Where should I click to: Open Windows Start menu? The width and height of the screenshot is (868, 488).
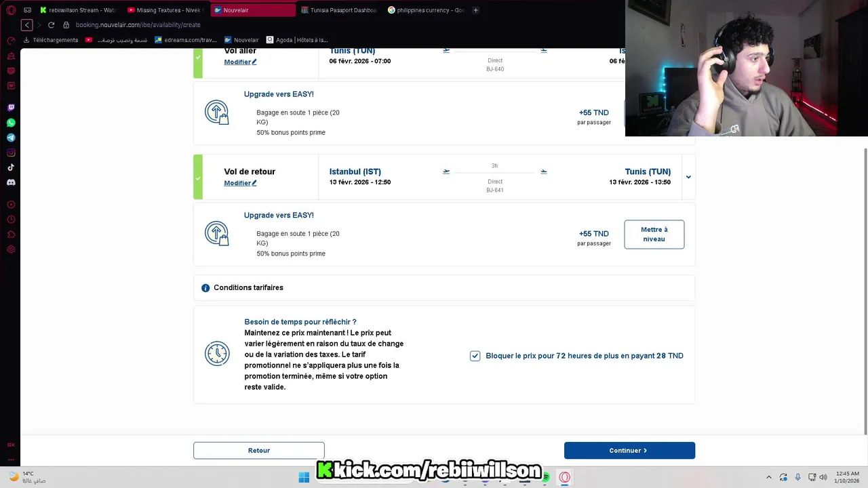304,477
